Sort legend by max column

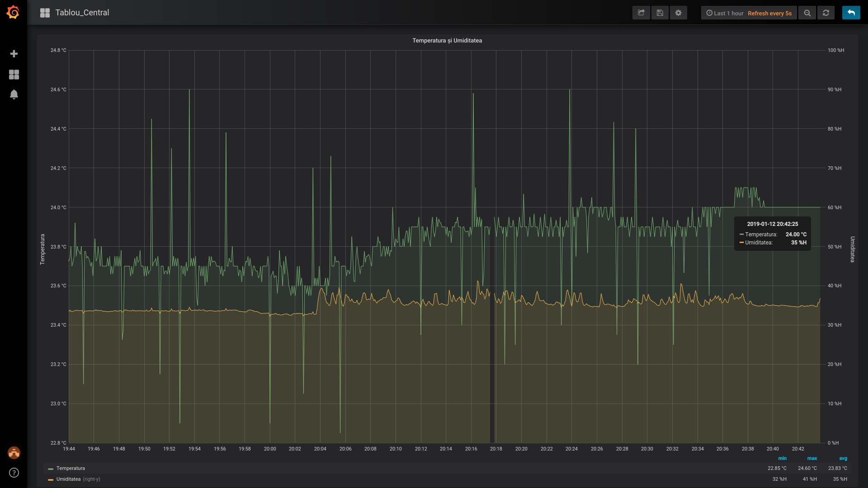[812, 458]
